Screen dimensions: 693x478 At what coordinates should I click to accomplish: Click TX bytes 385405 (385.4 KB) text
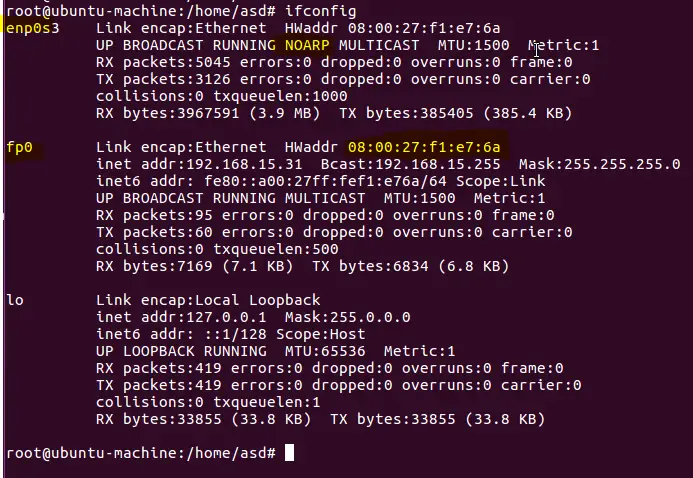pyautogui.click(x=455, y=113)
